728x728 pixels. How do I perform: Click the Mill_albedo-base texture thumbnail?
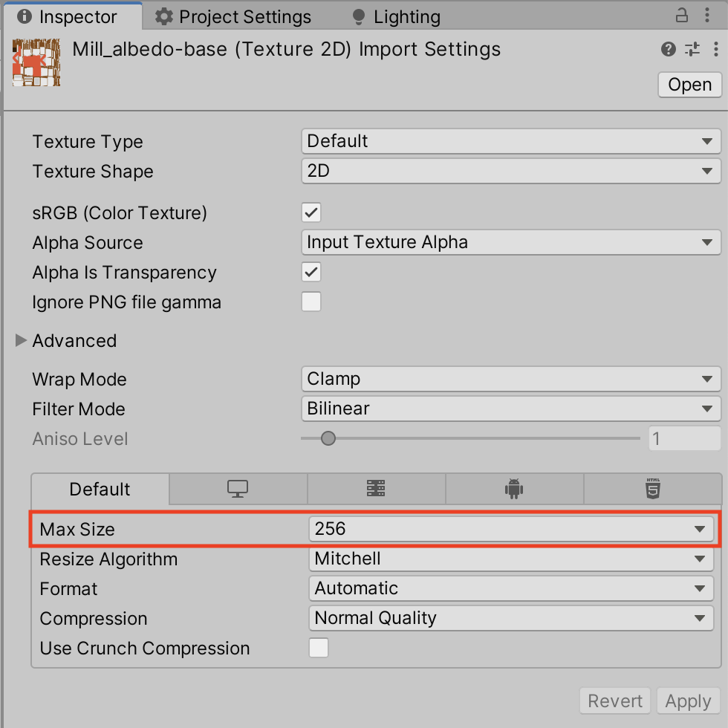(36, 62)
